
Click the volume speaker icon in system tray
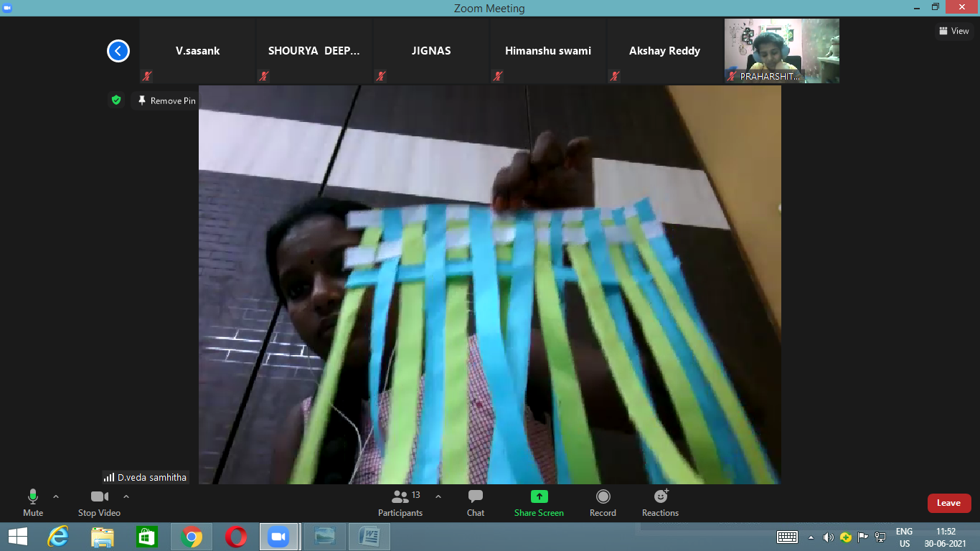pos(828,537)
